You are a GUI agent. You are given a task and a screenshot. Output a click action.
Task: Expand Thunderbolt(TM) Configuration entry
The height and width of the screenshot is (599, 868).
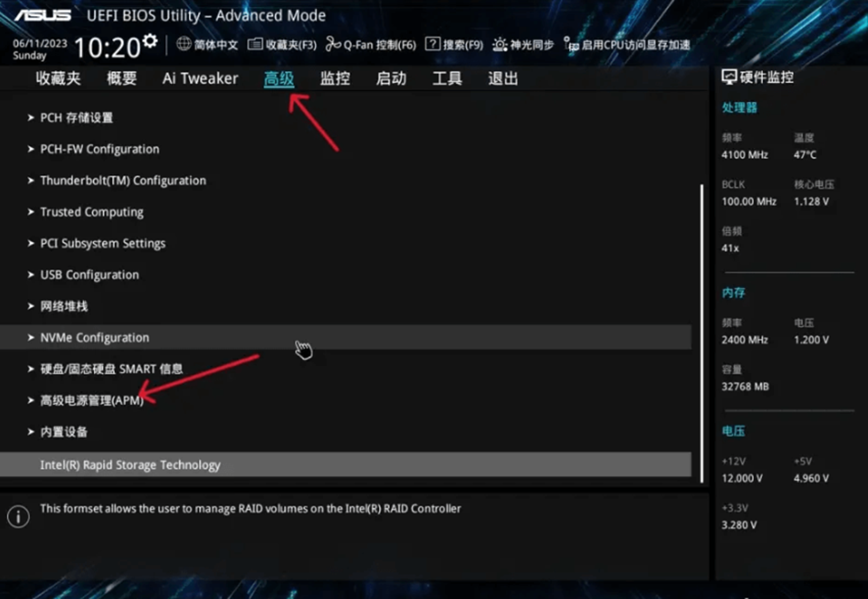(123, 180)
